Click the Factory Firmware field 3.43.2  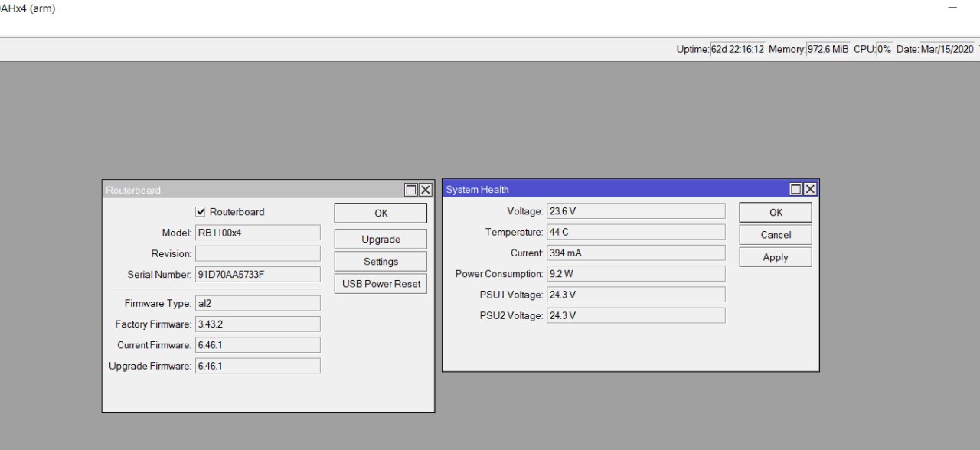[x=258, y=324]
